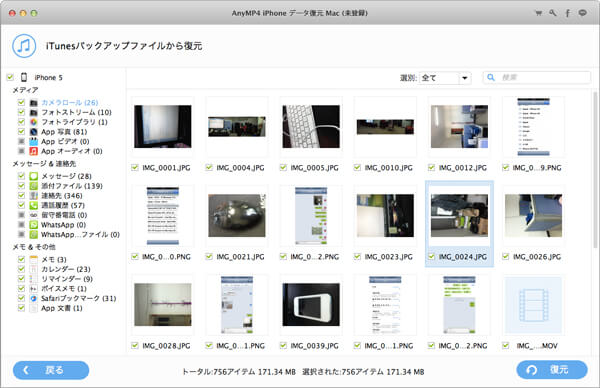
Task: Select the IMG_0028.JPG thumbnail
Action: pyautogui.click(x=163, y=305)
